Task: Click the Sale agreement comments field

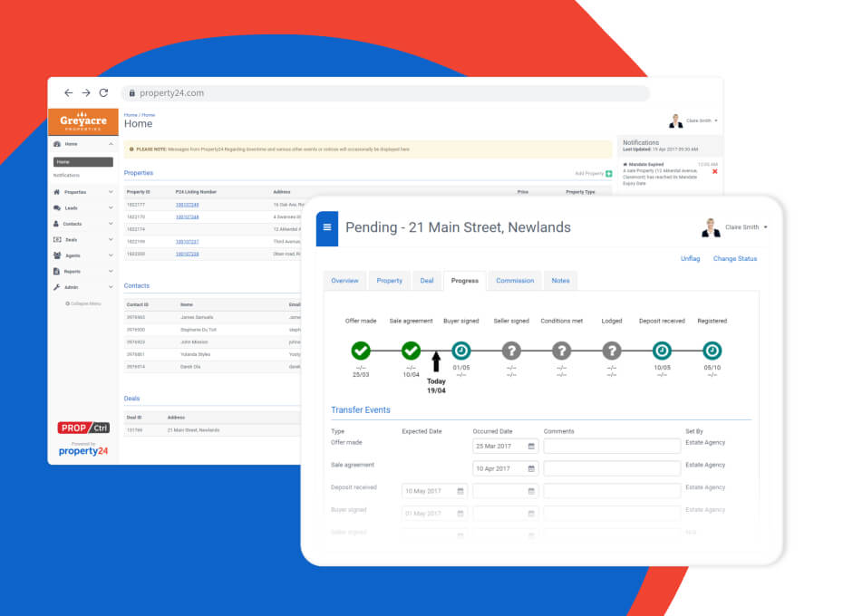Action: pyautogui.click(x=611, y=468)
